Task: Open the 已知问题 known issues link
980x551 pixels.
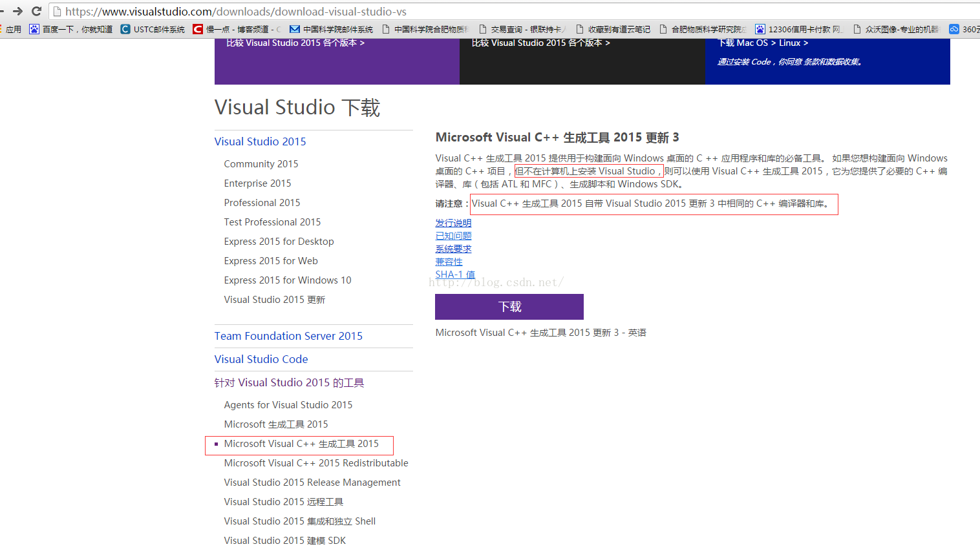Action: 453,236
